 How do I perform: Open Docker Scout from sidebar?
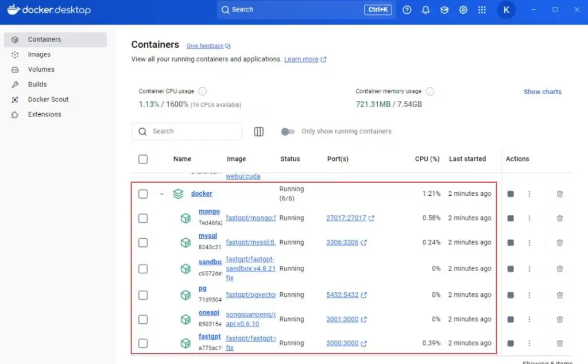pos(48,99)
